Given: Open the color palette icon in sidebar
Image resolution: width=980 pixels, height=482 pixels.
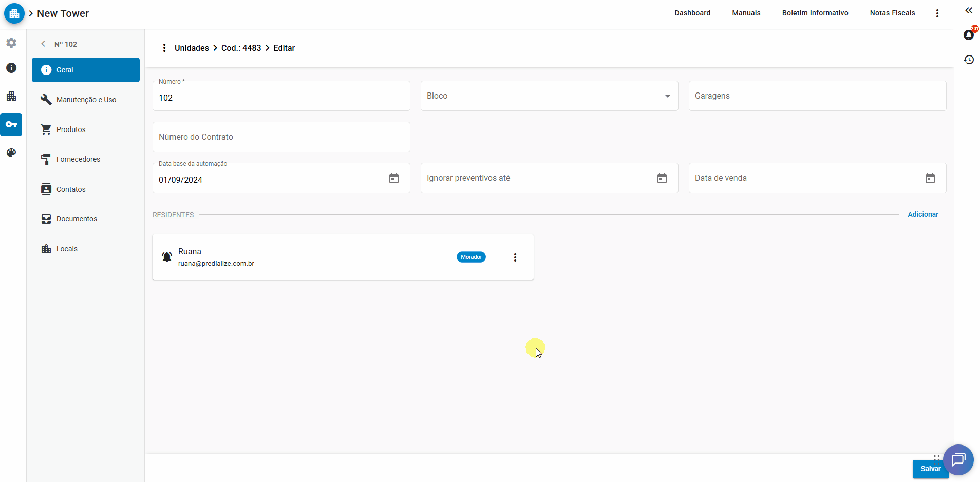Looking at the screenshot, I should (x=11, y=153).
